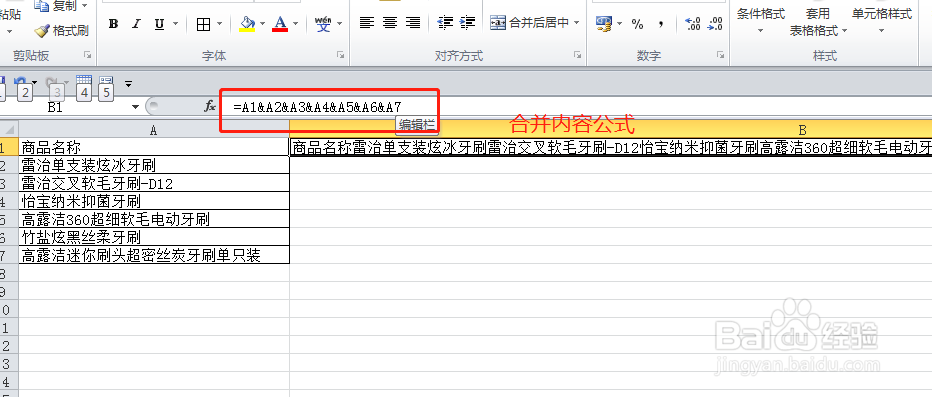The height and width of the screenshot is (397, 932).
Task: Select column A header
Action: pyautogui.click(x=154, y=130)
